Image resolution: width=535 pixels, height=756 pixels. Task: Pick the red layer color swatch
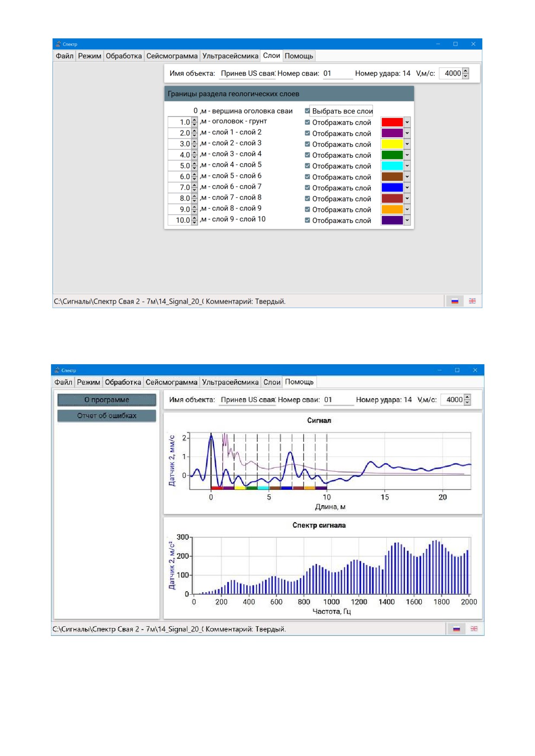[392, 122]
